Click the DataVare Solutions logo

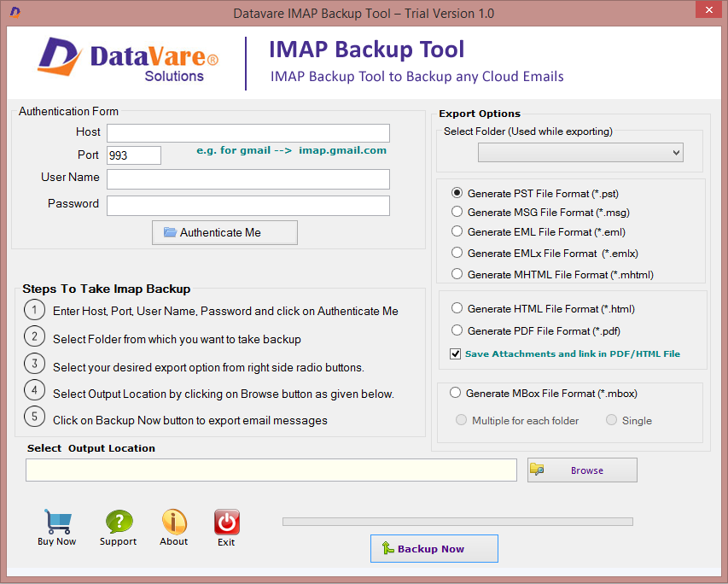125,58
